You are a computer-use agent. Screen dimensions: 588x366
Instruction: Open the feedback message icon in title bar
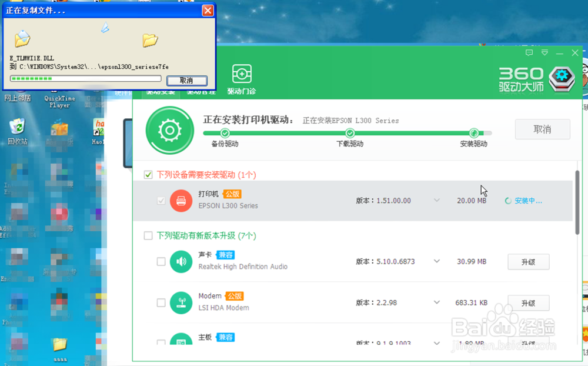[529, 52]
